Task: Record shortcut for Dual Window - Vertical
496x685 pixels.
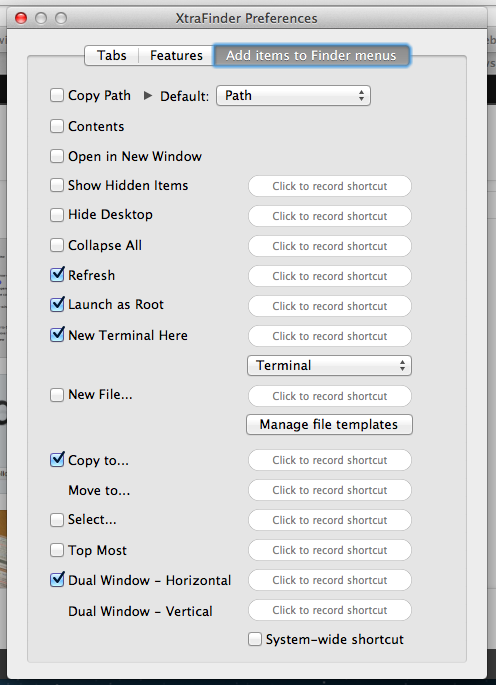Action: pyautogui.click(x=330, y=610)
